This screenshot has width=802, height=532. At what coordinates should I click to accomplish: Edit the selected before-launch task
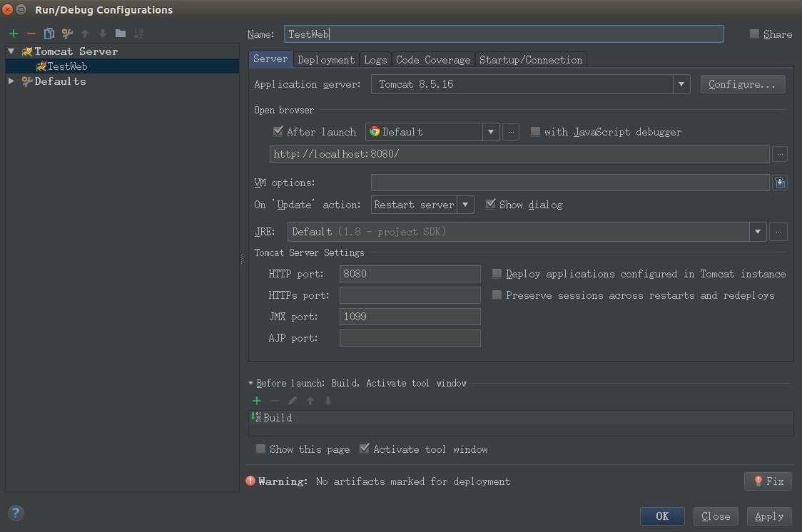point(293,401)
